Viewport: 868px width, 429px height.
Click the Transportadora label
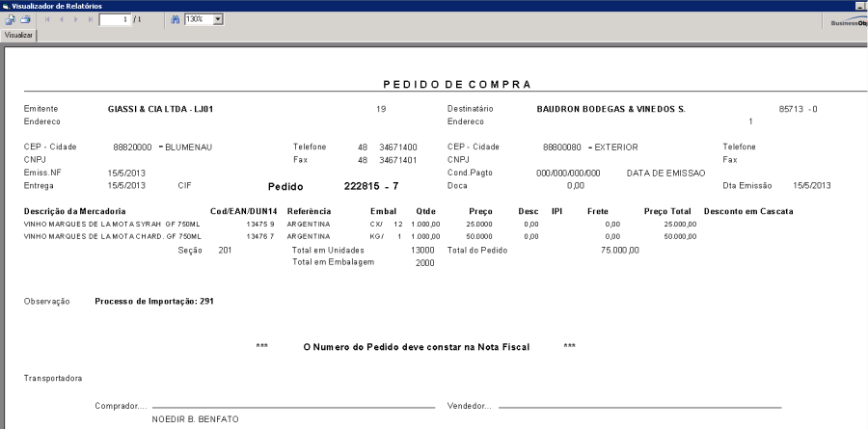point(53,378)
